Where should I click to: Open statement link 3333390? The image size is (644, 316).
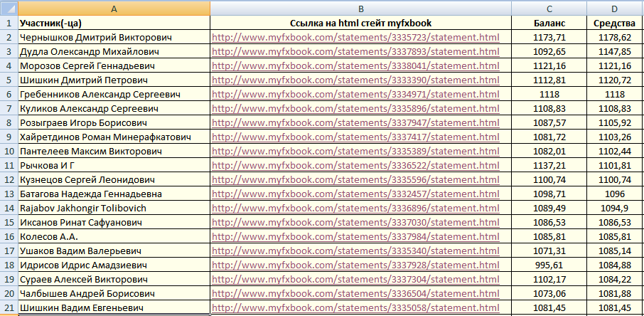tap(355, 80)
